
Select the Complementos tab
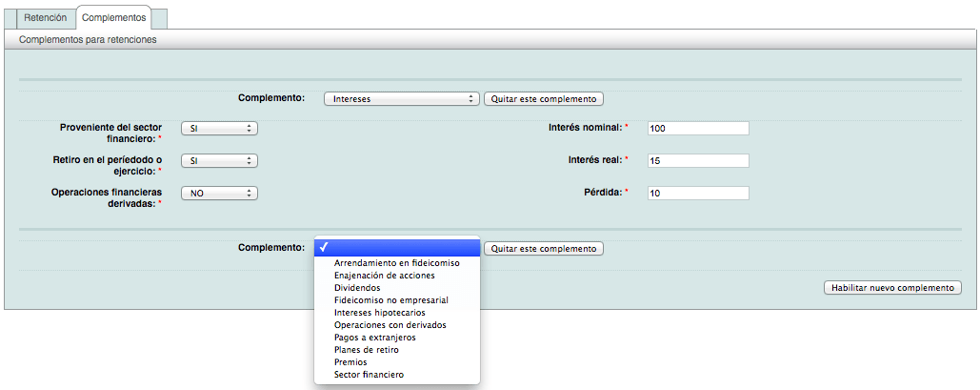(x=114, y=17)
